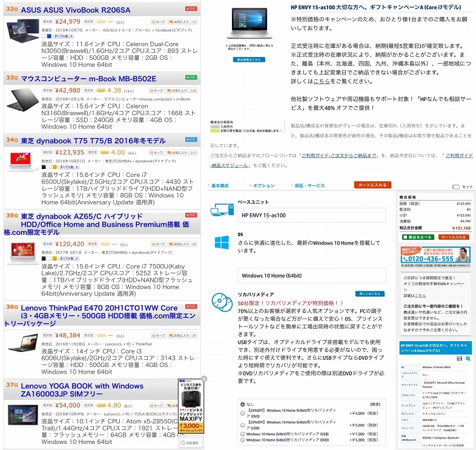Select USB recovery media ¥7,000 option

pyautogui.click(x=243, y=434)
